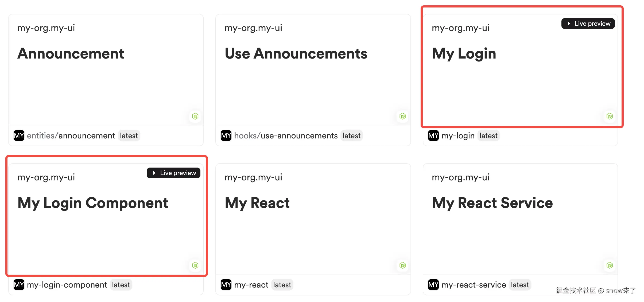Image resolution: width=644 pixels, height=302 pixels.
Task: Open the my-login component link
Action: click(x=458, y=135)
